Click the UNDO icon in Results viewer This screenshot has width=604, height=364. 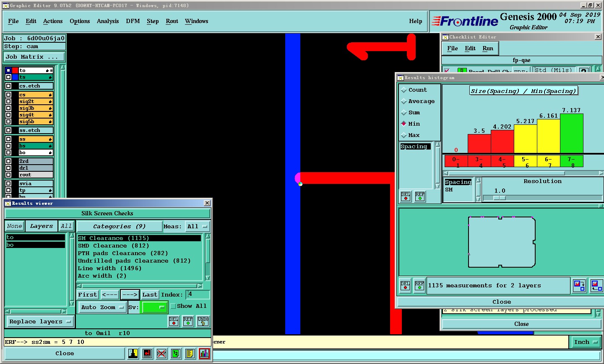[203, 321]
